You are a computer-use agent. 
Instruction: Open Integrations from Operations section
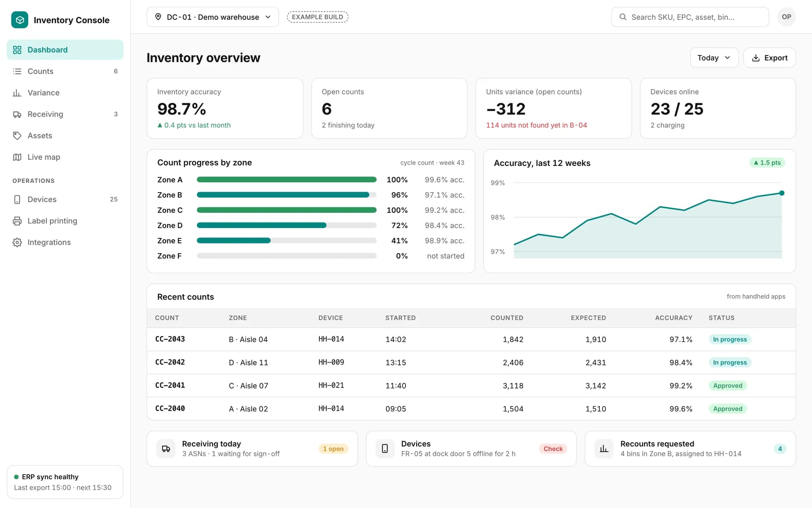pos(65,242)
